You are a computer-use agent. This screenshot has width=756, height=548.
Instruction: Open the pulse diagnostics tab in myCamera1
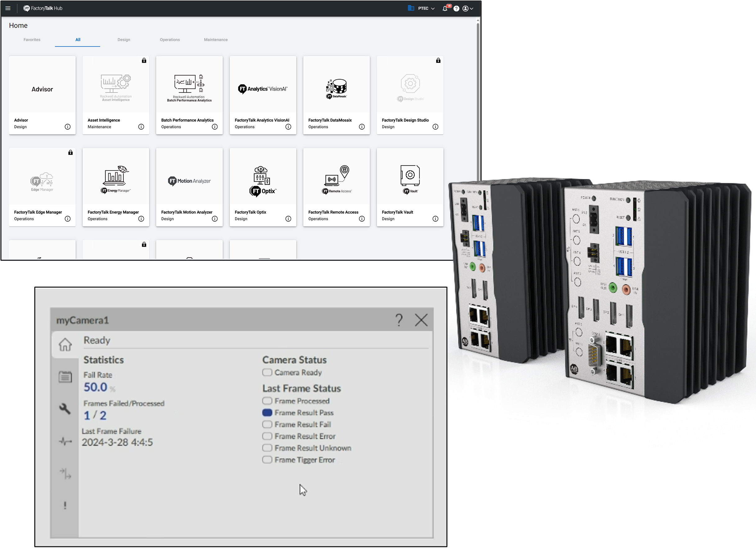(x=65, y=441)
